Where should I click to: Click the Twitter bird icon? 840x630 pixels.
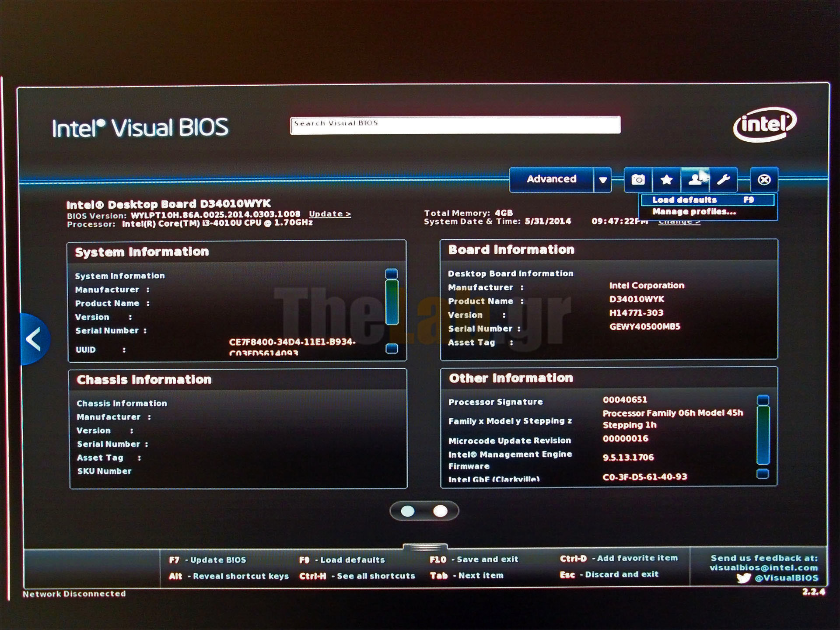tap(743, 578)
